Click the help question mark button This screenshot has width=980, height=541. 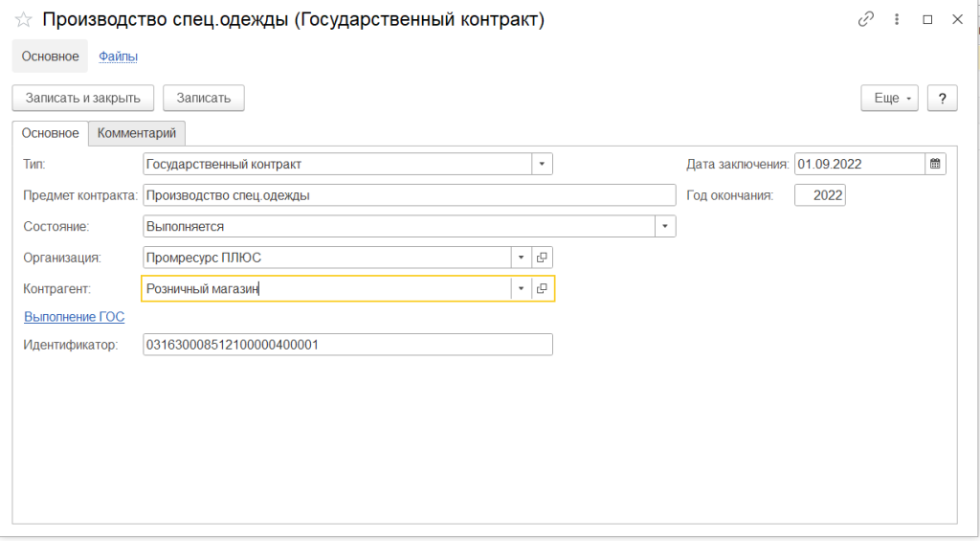[x=943, y=98]
